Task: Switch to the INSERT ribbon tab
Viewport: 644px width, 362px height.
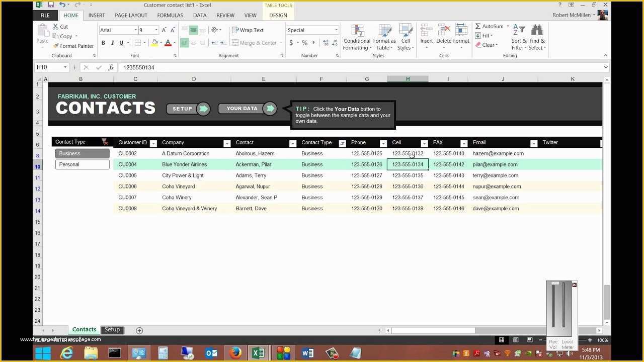Action: click(x=97, y=16)
